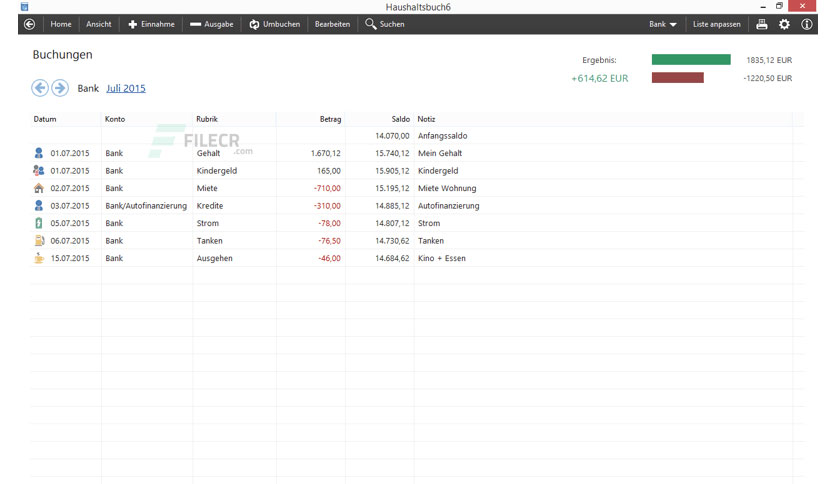Select amount -710,00 in Betrag column
This screenshot has height=484, width=836.
click(x=327, y=188)
